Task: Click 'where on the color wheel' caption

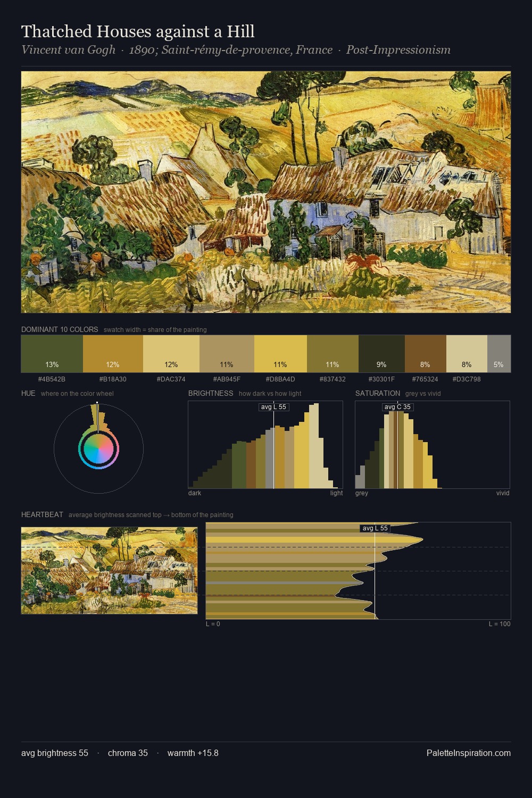Action: pos(77,394)
